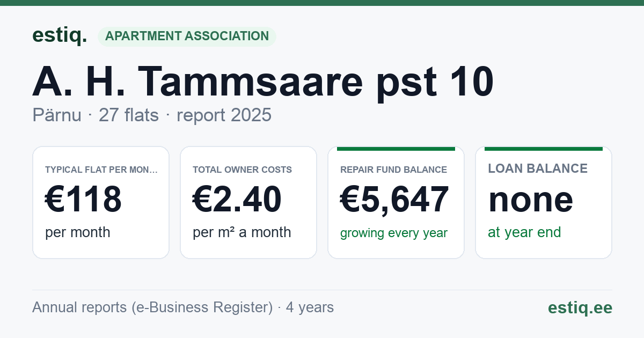
Task: Click the 'growing every year' text
Action: point(394,233)
